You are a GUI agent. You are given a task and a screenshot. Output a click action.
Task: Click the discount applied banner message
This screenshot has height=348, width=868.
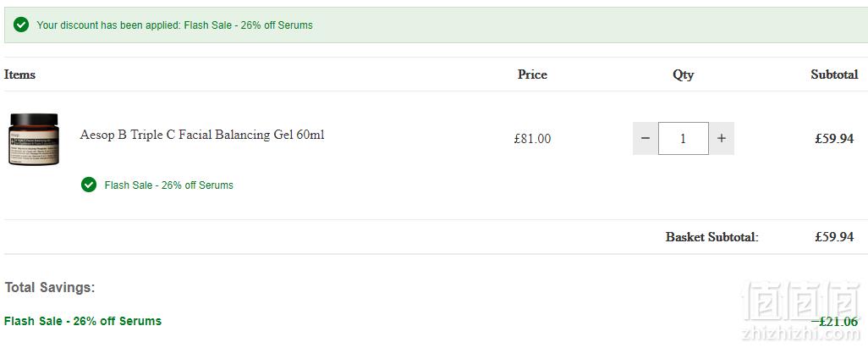click(175, 25)
